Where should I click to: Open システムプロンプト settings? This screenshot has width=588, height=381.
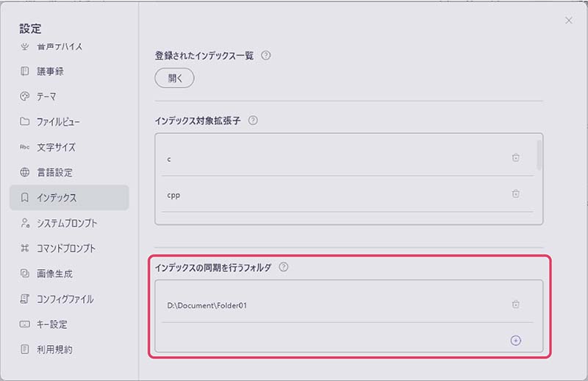(67, 223)
